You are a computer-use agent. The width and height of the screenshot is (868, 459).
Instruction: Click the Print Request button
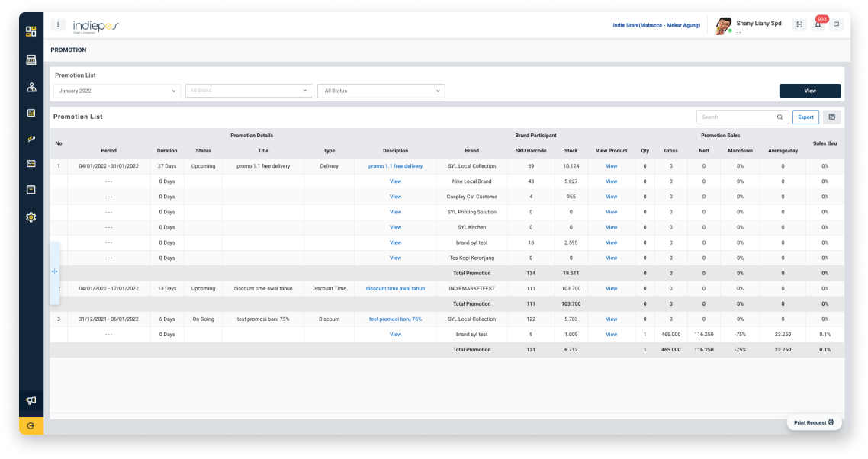pos(814,422)
